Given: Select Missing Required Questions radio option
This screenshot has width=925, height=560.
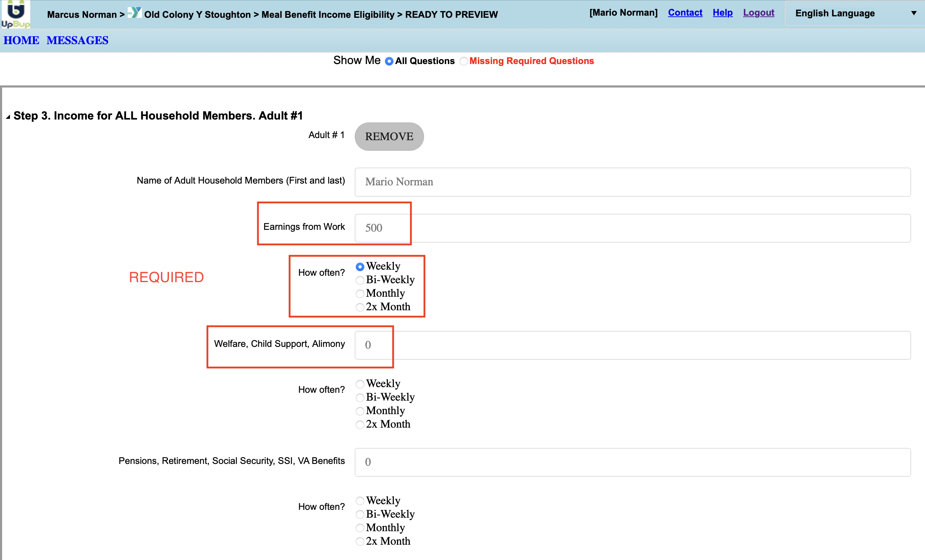Looking at the screenshot, I should [x=464, y=61].
